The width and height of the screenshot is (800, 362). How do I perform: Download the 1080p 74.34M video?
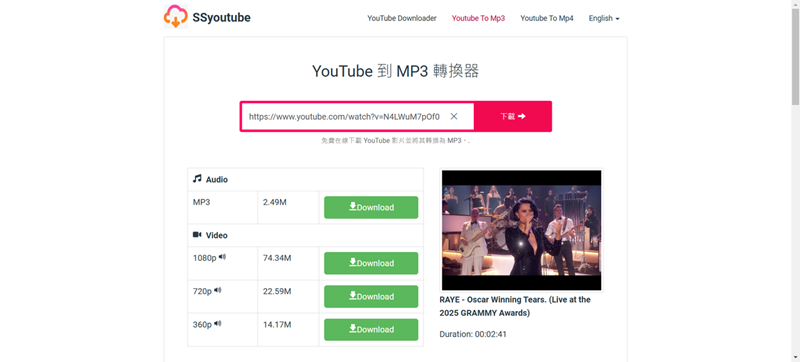pyautogui.click(x=371, y=263)
